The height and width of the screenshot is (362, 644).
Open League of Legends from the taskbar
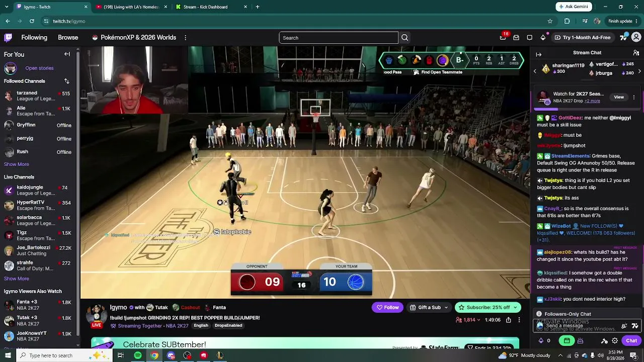[220, 355]
